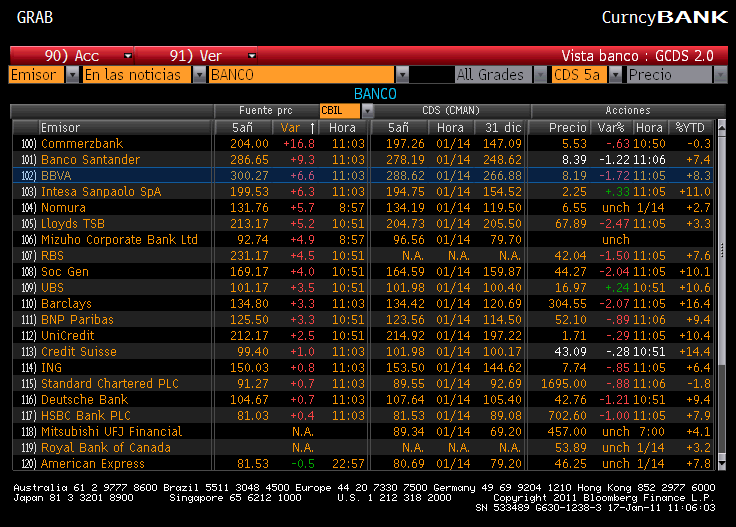Expand the All Grades dropdown arrow
736x527 pixels.
coord(540,75)
